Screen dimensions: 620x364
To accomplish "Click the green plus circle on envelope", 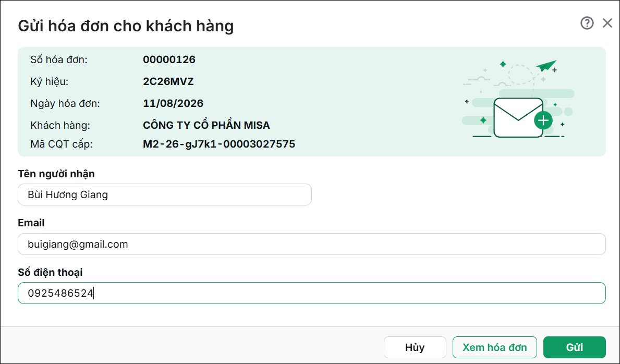I will [543, 120].
